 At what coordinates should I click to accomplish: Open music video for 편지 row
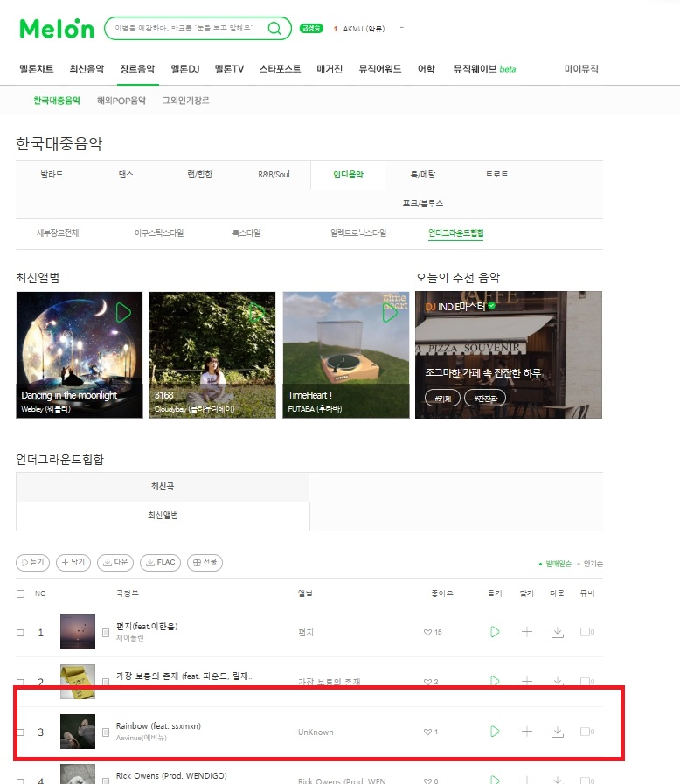coord(587,632)
